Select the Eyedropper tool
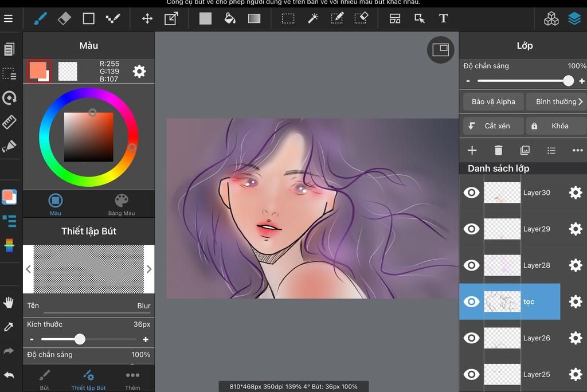Viewport: 587px width, 392px height. coord(9,327)
